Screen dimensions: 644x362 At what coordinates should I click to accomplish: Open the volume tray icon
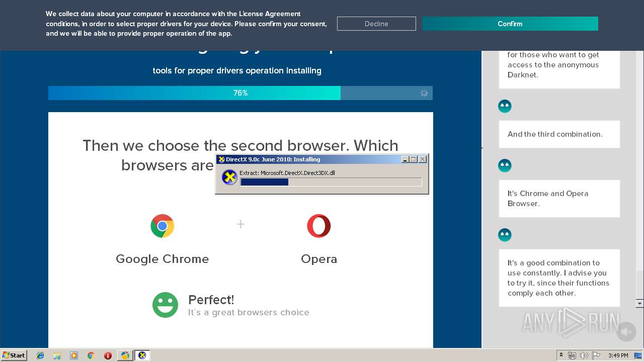pyautogui.click(x=584, y=355)
